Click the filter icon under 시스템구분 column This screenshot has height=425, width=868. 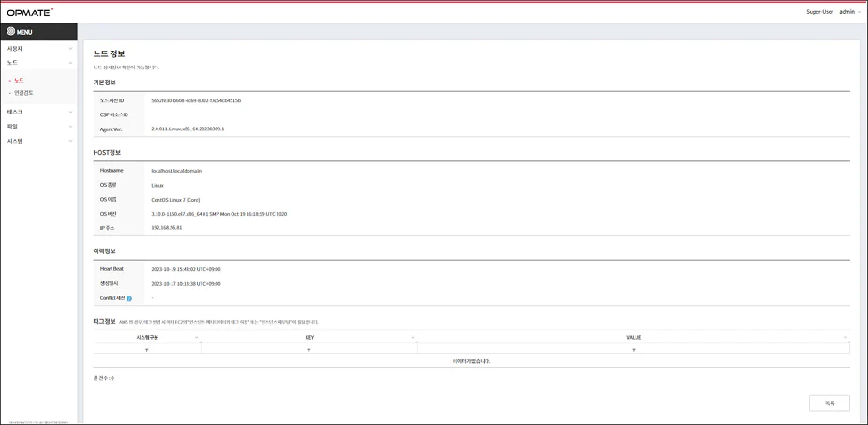point(146,350)
